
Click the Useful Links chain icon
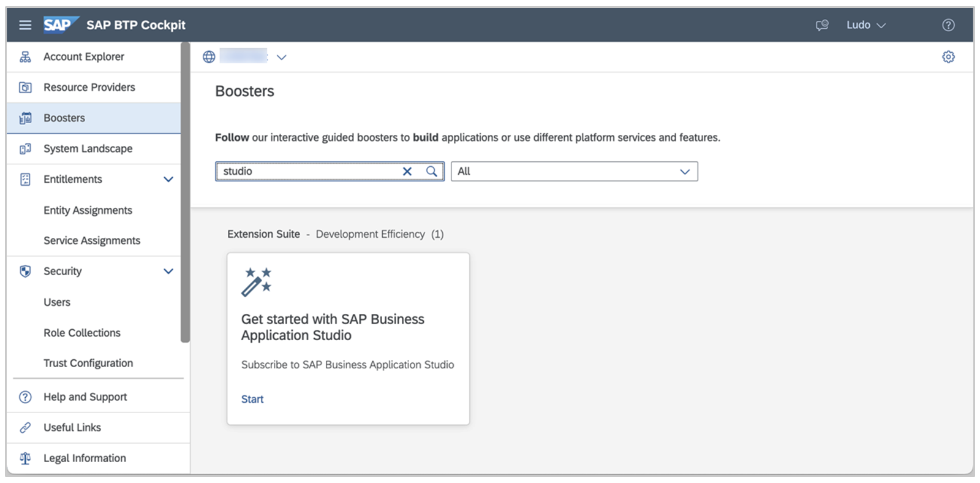pyautogui.click(x=25, y=428)
